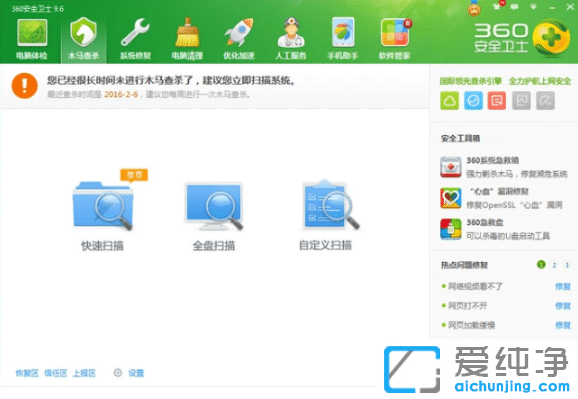Click the 网页打不开 issue text

467,306
